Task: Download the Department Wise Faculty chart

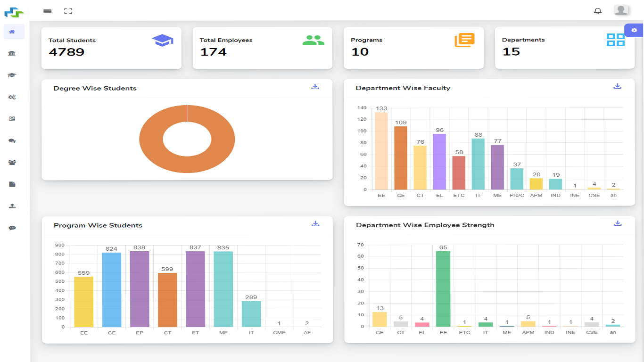Action: (617, 86)
